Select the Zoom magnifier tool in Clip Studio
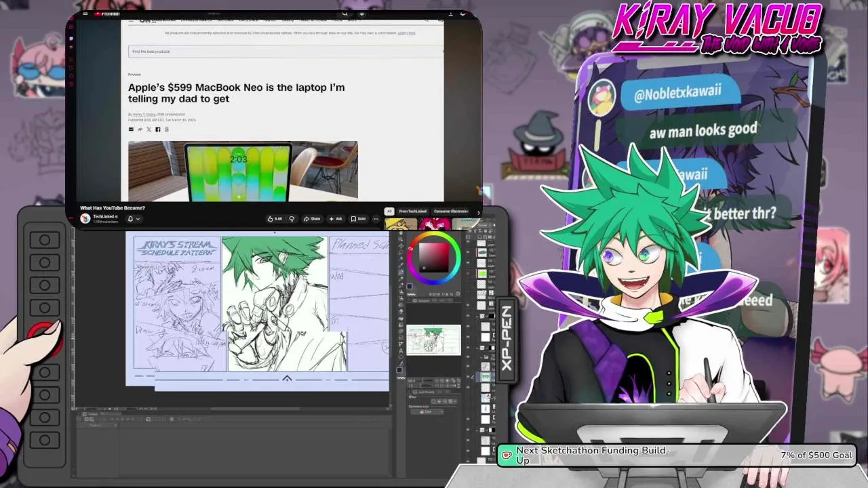 click(x=400, y=239)
